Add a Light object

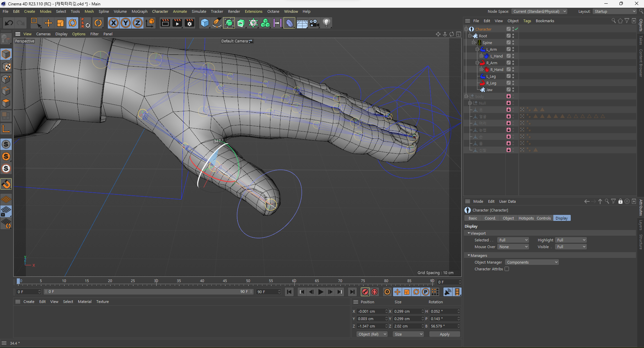coord(326,23)
